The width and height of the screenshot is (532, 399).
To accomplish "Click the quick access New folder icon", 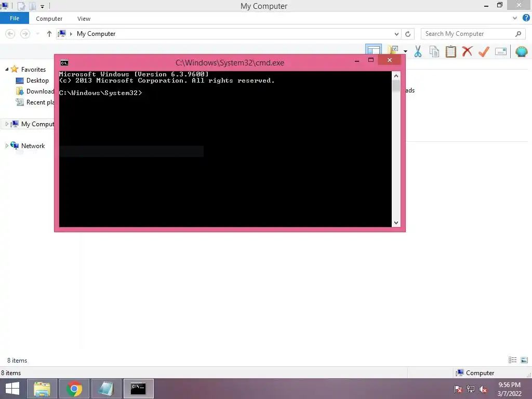I will click(x=32, y=6).
